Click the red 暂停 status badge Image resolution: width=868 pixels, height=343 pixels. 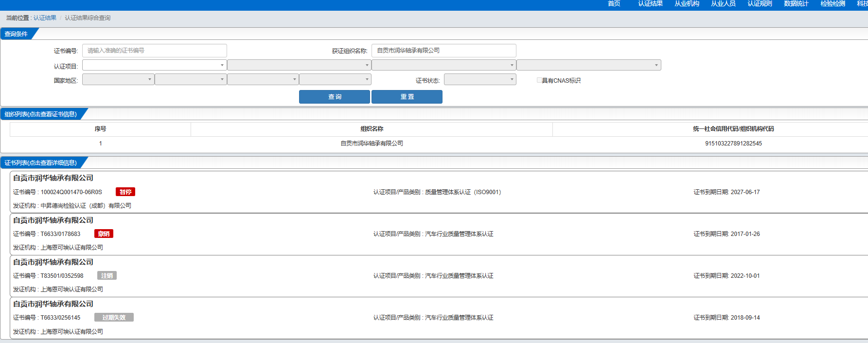coord(125,192)
